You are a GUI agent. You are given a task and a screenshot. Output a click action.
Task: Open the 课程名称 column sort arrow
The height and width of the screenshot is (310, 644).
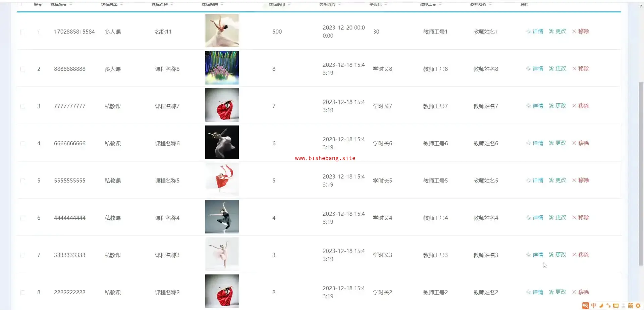[172, 4]
